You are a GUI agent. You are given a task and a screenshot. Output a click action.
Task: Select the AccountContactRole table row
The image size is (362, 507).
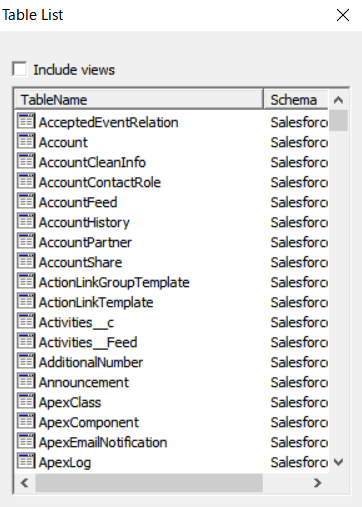172,182
